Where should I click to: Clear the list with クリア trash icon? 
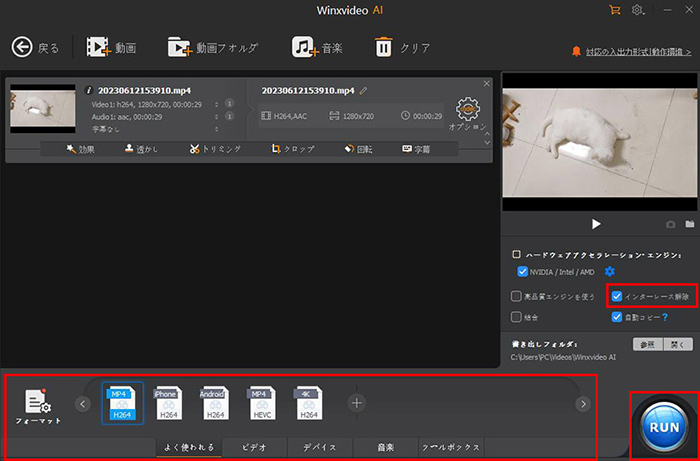point(384,47)
